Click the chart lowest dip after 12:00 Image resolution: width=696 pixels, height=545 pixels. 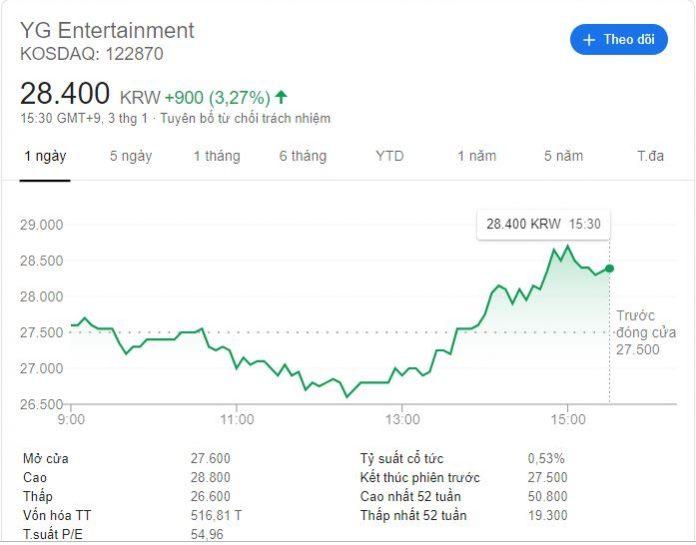pyautogui.click(x=347, y=396)
